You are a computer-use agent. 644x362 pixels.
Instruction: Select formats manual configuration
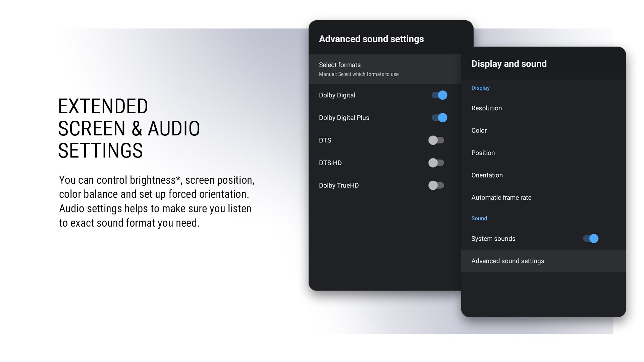[x=384, y=69]
